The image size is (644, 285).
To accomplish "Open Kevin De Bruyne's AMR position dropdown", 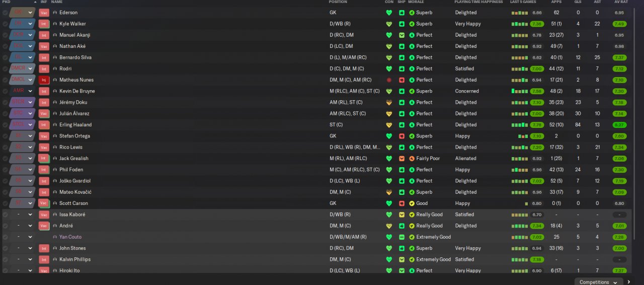I will 23,91.
